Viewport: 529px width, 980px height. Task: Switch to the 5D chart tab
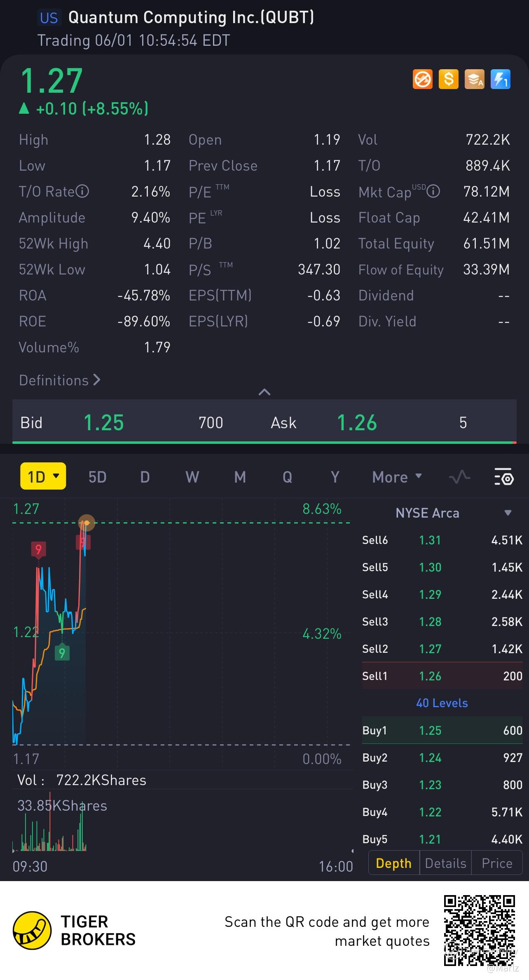pos(98,477)
